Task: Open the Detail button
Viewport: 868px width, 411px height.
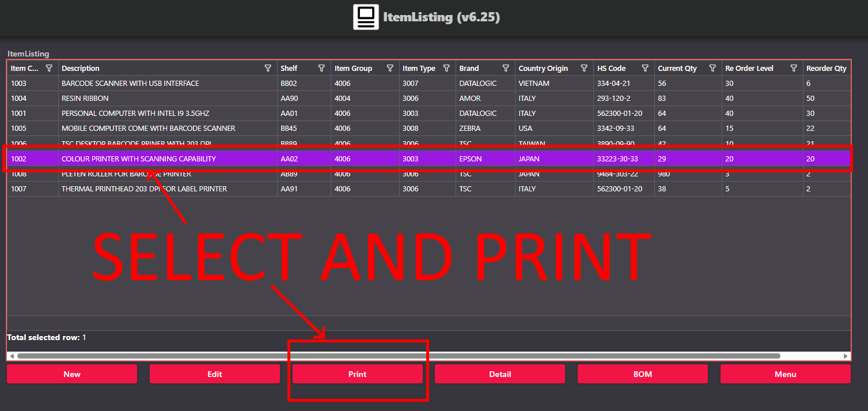Action: click(499, 374)
